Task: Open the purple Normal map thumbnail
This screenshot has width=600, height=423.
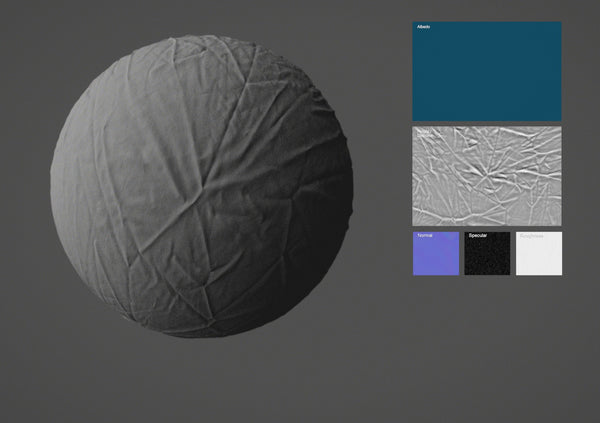Action: pyautogui.click(x=435, y=257)
